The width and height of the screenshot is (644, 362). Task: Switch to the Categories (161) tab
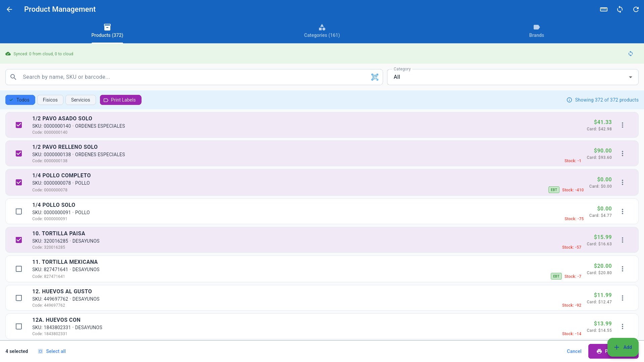(x=322, y=31)
